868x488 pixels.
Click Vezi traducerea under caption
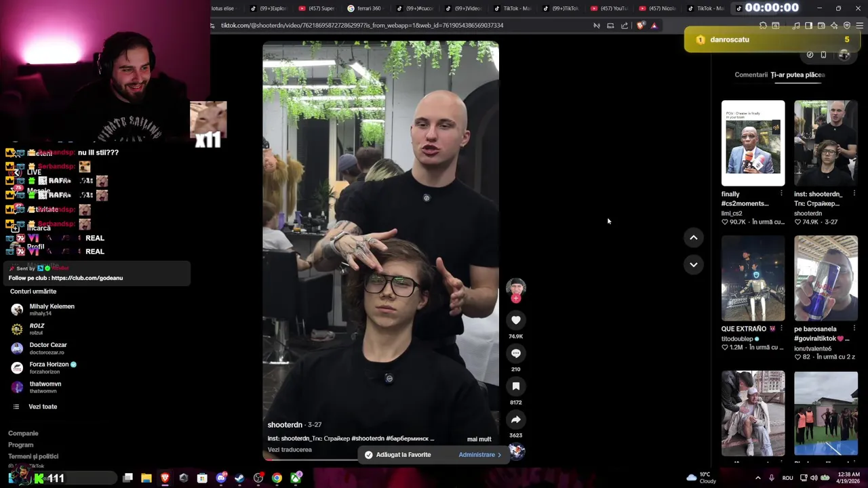click(x=290, y=450)
